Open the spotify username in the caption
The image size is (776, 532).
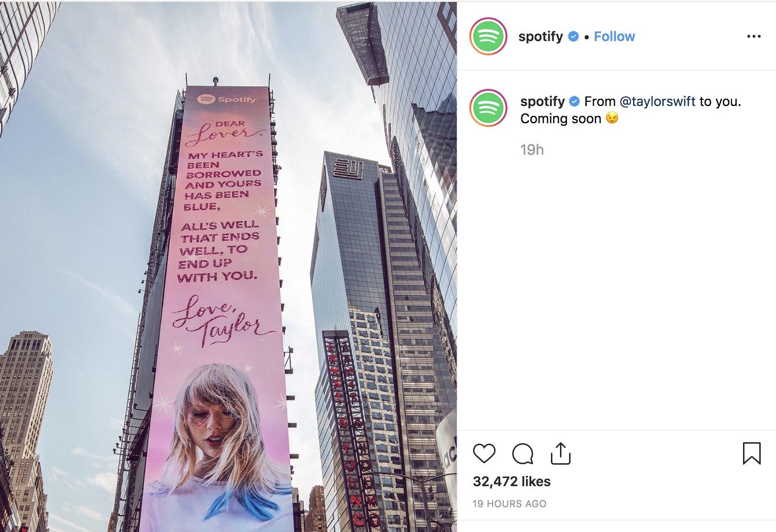point(542,101)
